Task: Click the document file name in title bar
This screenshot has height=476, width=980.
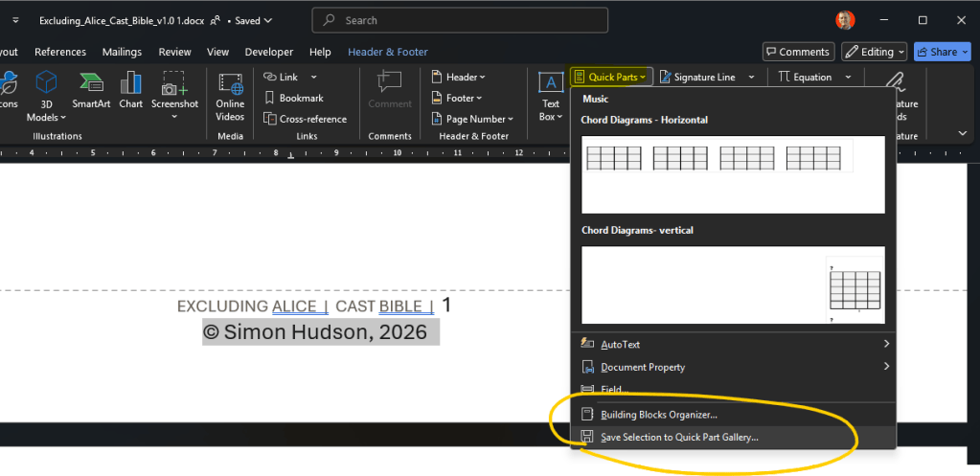Action: [x=122, y=20]
